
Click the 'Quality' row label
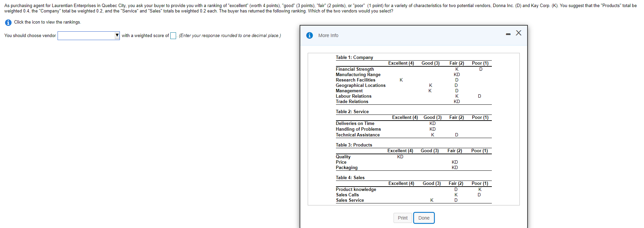pos(343,157)
